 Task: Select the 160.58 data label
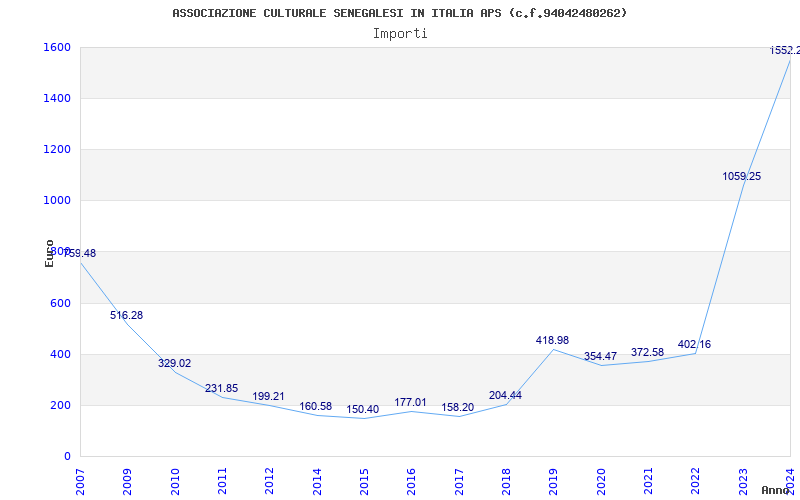(315, 407)
